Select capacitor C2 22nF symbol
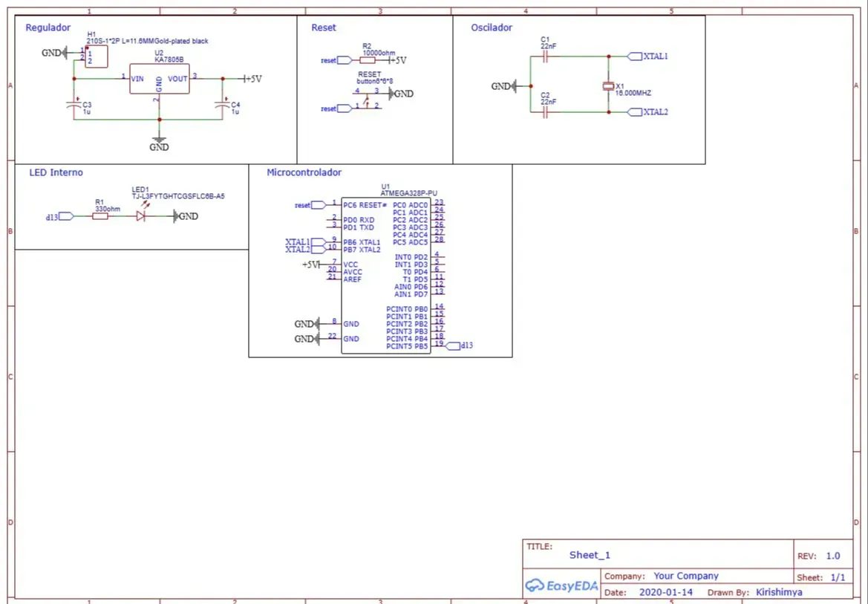The height and width of the screenshot is (604, 868). (x=545, y=112)
